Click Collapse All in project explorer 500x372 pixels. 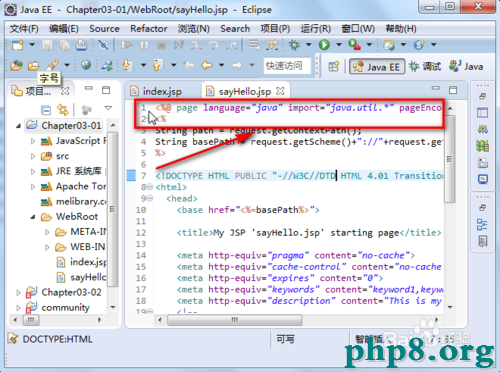pyautogui.click(x=46, y=109)
